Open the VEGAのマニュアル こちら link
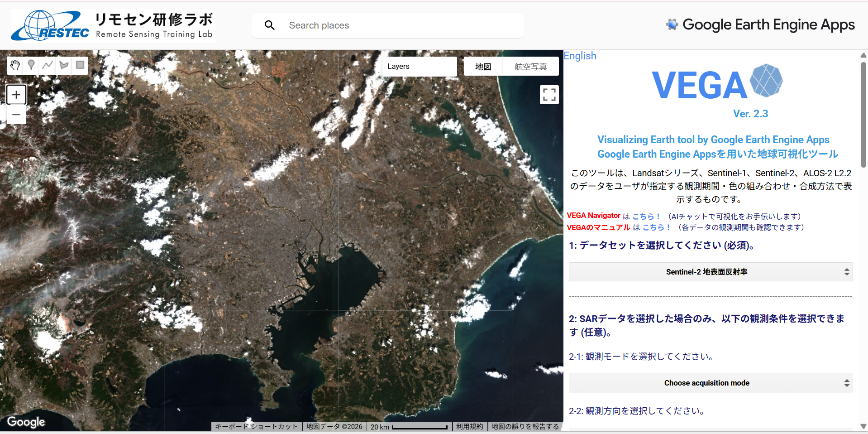 656,227
